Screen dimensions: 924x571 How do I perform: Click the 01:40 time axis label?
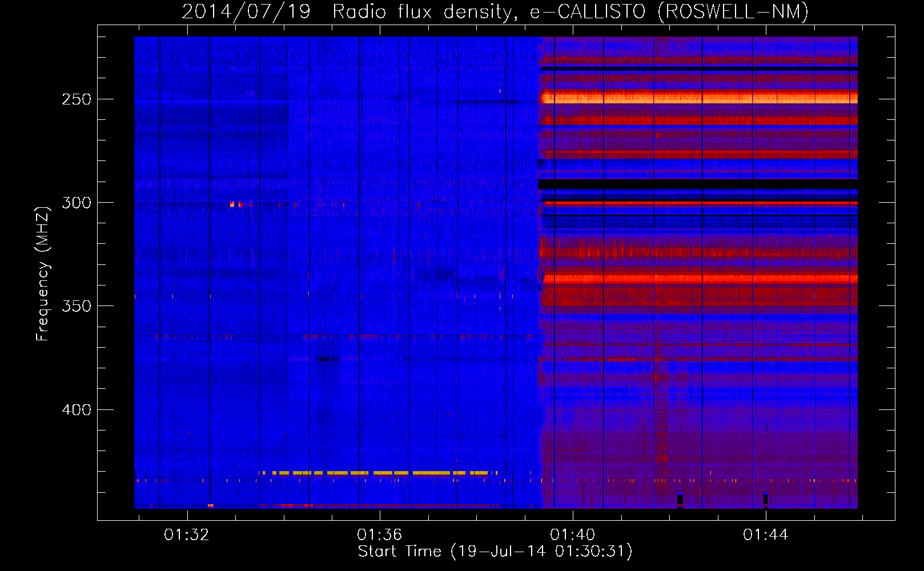tap(573, 535)
